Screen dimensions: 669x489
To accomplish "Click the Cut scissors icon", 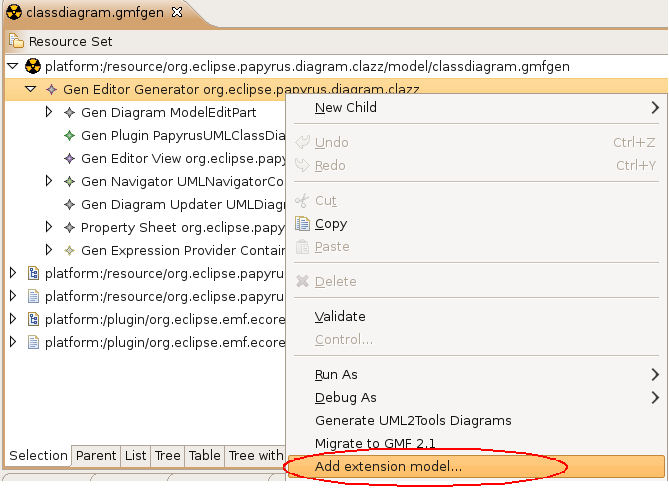I will 302,201.
